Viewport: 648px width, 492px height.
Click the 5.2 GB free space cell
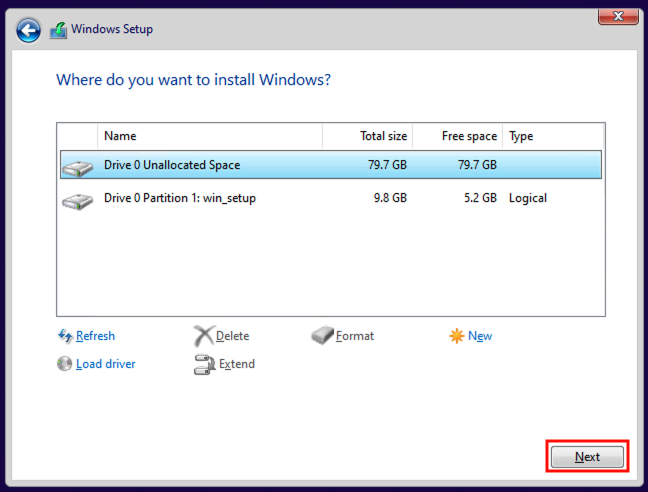pos(480,198)
